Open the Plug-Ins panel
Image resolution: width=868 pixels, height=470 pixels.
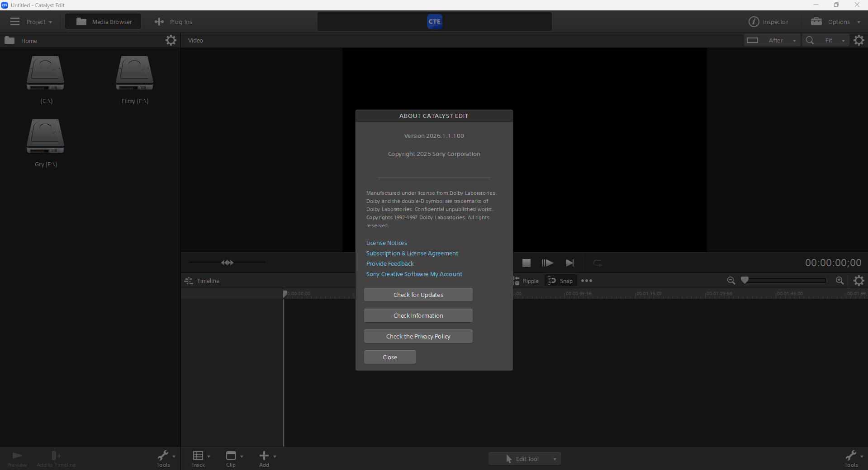(x=173, y=22)
